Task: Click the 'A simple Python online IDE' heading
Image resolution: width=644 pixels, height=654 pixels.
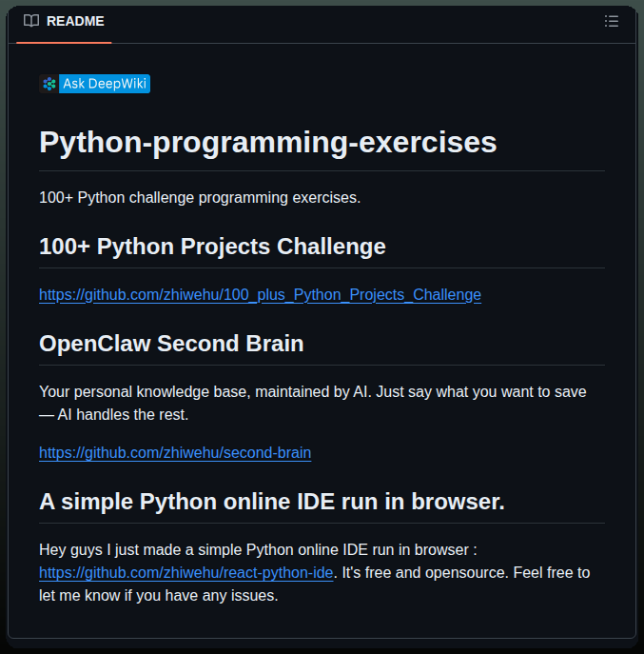Action: pos(272,502)
